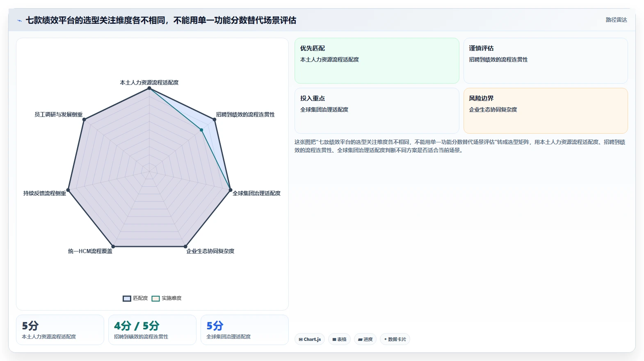This screenshot has height=361, width=644.
Task: Click the dark 匹配度 point on 招聘到绩效 axis
Action: pyautogui.click(x=215, y=119)
